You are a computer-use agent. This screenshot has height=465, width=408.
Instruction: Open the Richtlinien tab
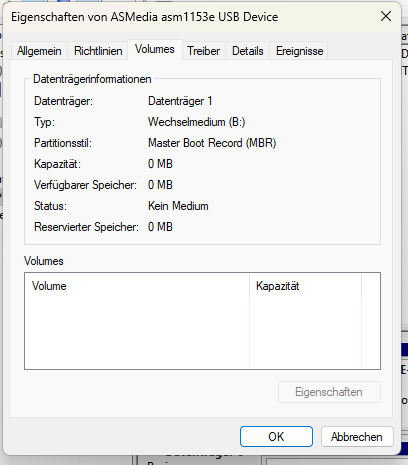pos(98,51)
